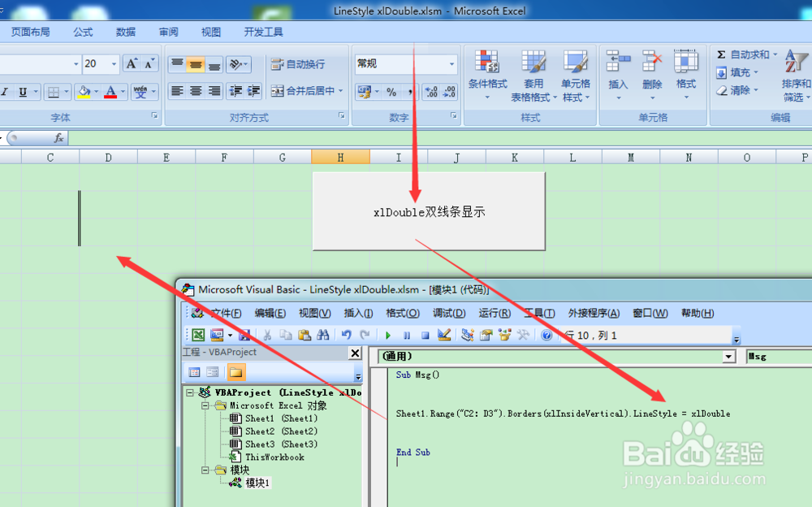This screenshot has width=812, height=507.
Task: Click Increase Decimal places icon
Action: [430, 92]
